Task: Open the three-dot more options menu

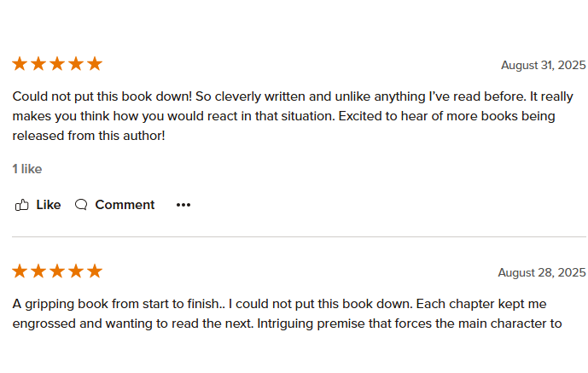Action: click(x=183, y=205)
